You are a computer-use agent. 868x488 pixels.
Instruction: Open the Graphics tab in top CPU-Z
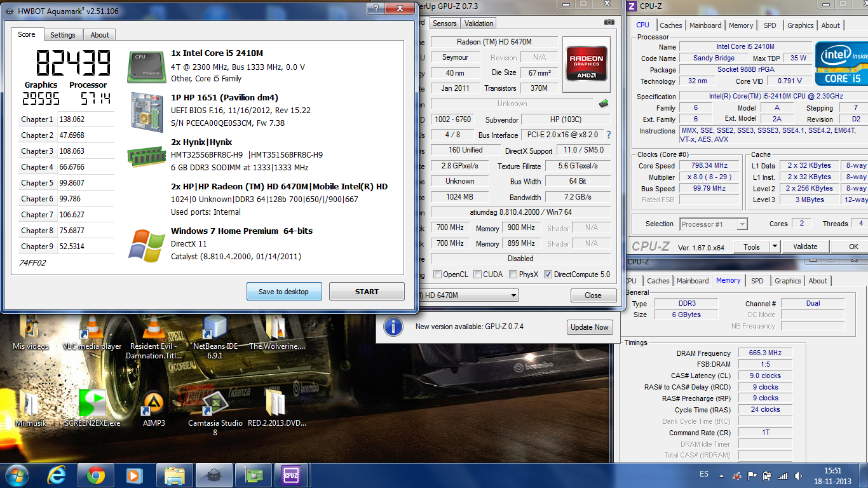click(801, 25)
